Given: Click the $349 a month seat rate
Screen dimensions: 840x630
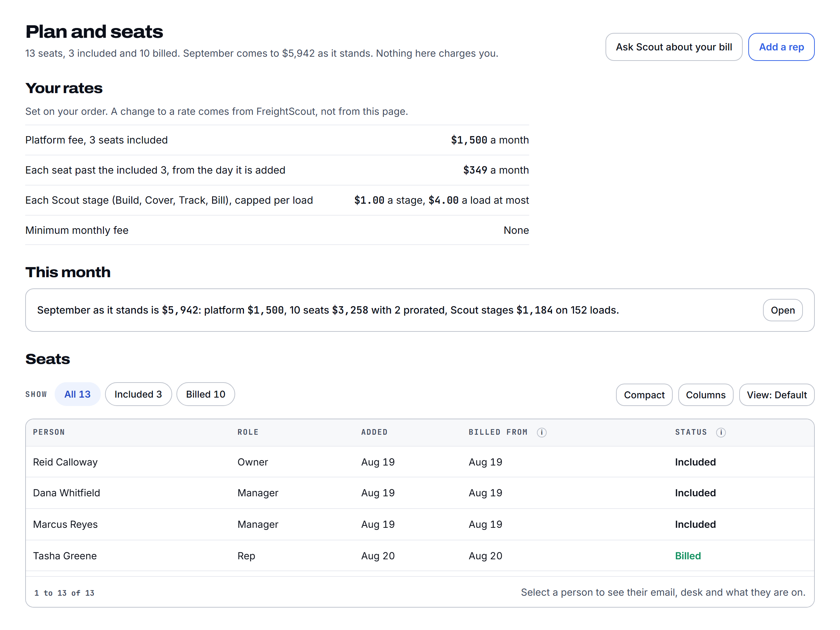Looking at the screenshot, I should tap(496, 170).
